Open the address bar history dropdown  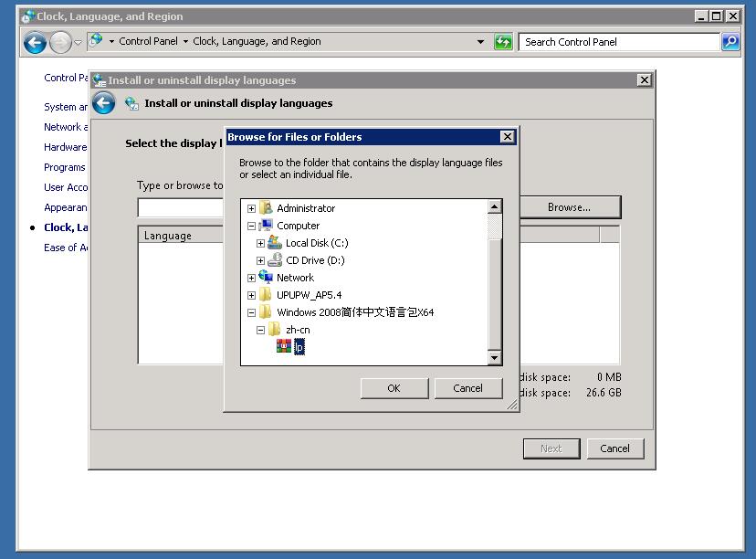point(480,42)
